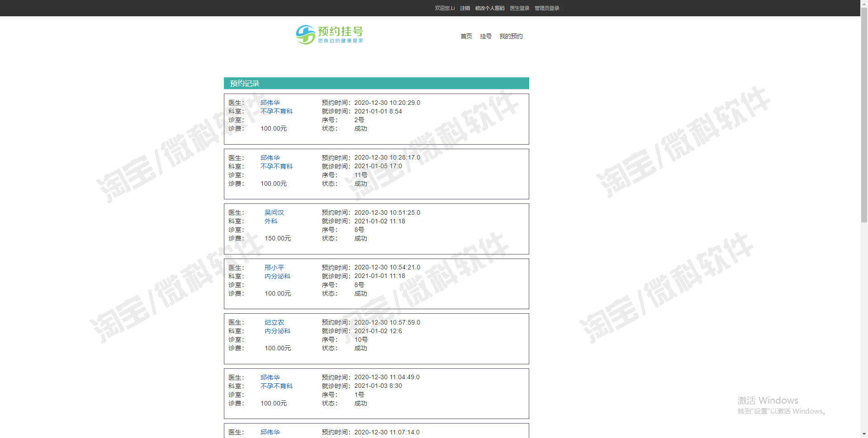Go to 医生登录 in top bar
The width and height of the screenshot is (868, 438).
(x=520, y=8)
